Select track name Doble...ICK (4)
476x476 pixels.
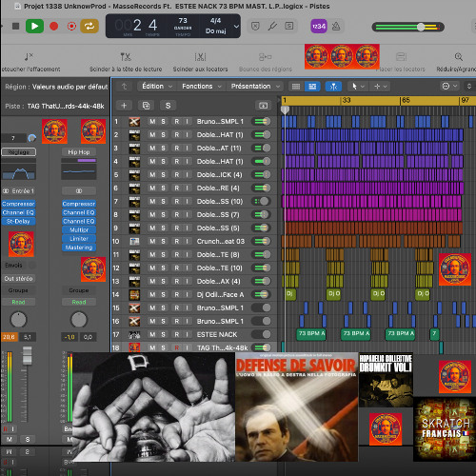219,174
